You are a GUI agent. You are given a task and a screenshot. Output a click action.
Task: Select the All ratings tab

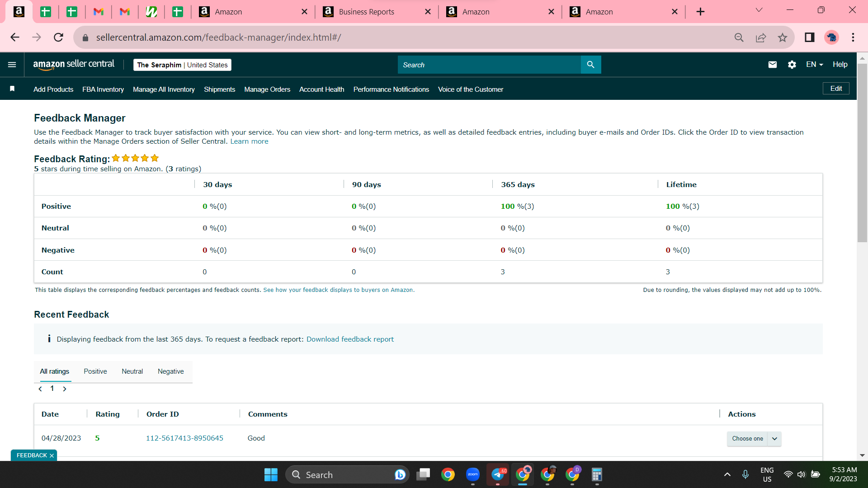[x=54, y=371]
